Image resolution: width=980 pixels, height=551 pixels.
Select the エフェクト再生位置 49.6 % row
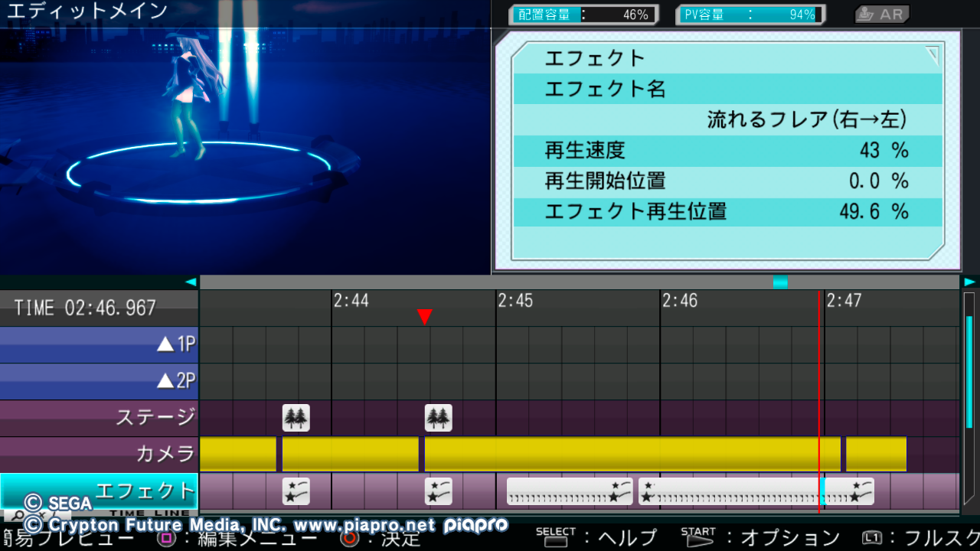coord(727,211)
